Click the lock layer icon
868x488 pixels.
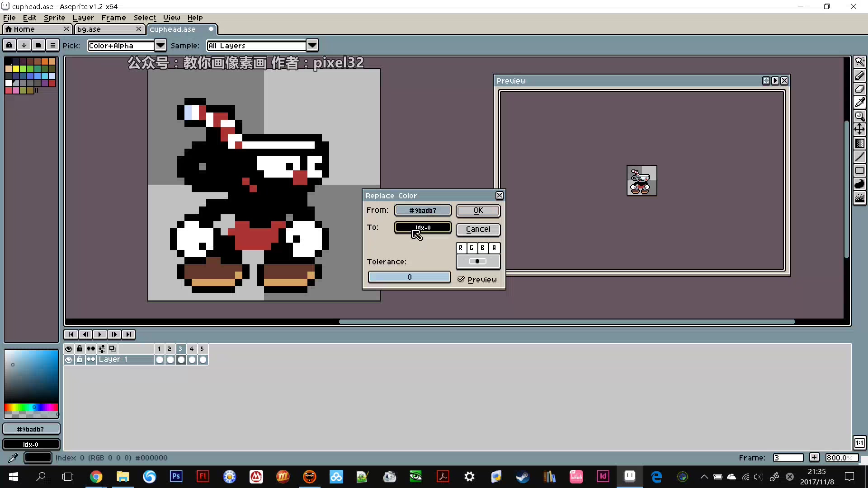tap(79, 359)
